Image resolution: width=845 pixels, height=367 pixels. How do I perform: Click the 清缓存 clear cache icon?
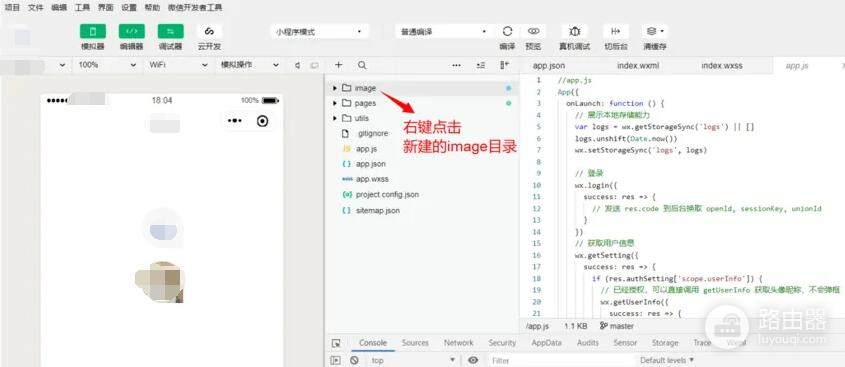tap(654, 31)
